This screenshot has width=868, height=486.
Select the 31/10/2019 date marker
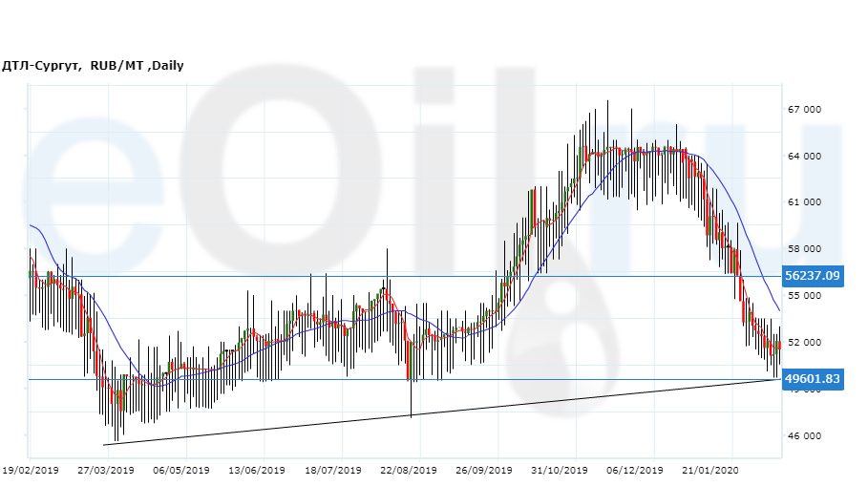coord(560,470)
